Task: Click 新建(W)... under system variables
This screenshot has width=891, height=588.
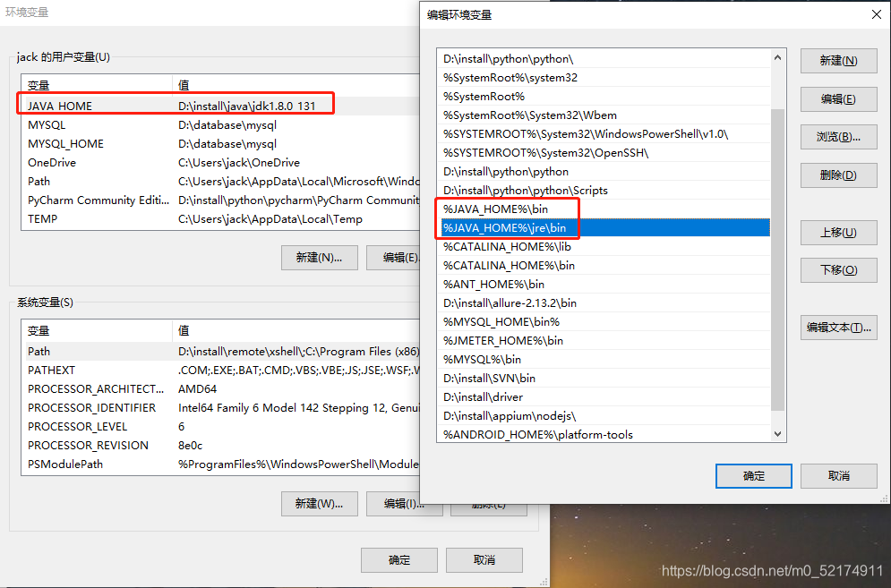Action: 320,504
